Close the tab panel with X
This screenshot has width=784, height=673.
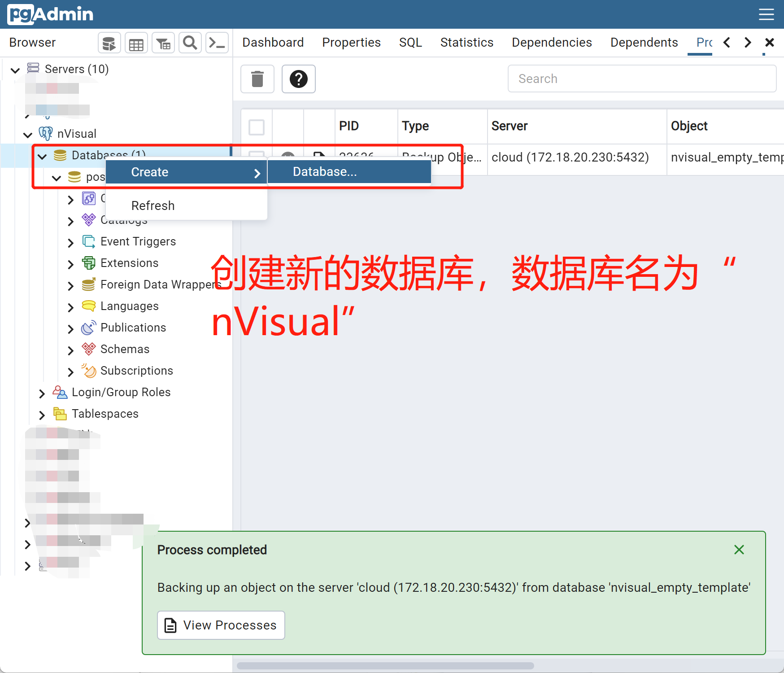(x=770, y=43)
